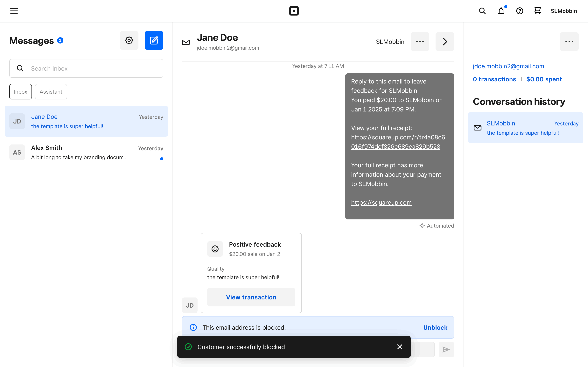
Task: Click the search magnifier in top bar
Action: coord(482,11)
